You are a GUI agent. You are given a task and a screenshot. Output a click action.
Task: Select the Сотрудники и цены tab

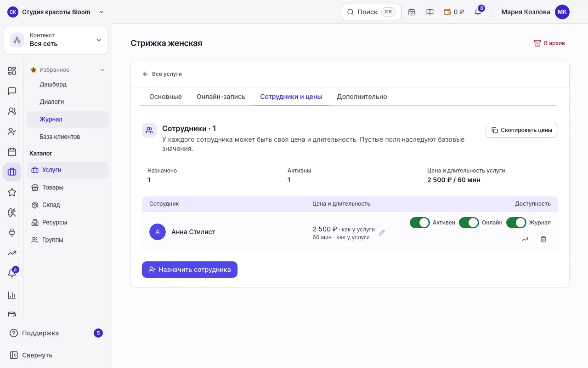click(x=291, y=97)
